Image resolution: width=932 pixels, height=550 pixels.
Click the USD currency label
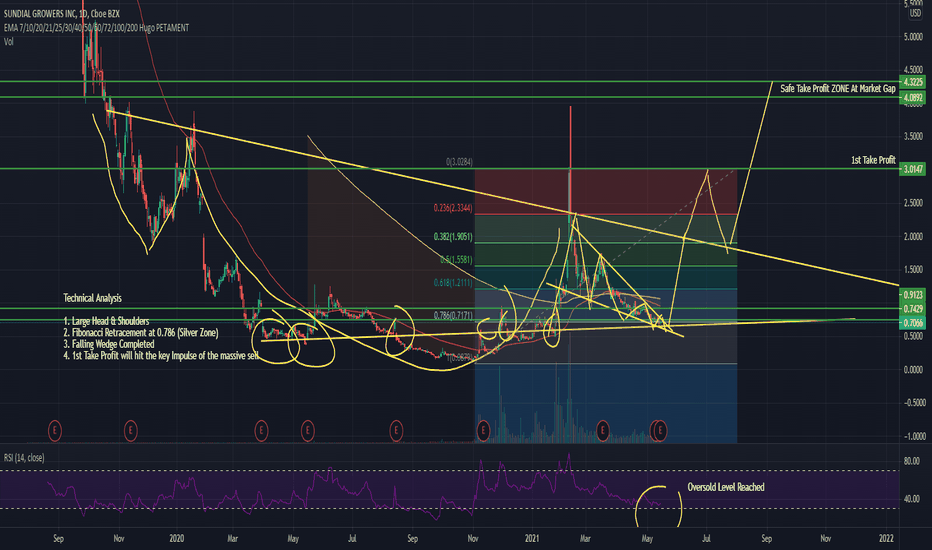[x=915, y=13]
